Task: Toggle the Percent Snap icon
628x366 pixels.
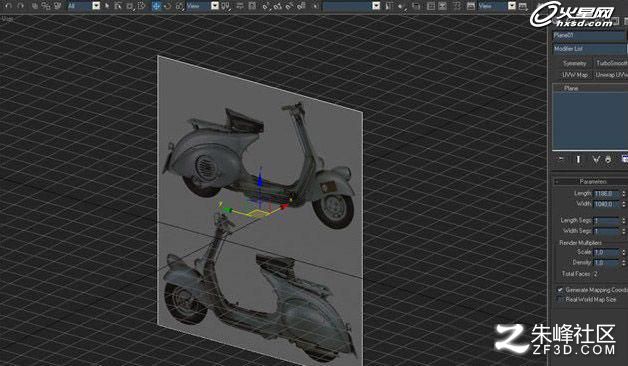Action: click(289, 6)
